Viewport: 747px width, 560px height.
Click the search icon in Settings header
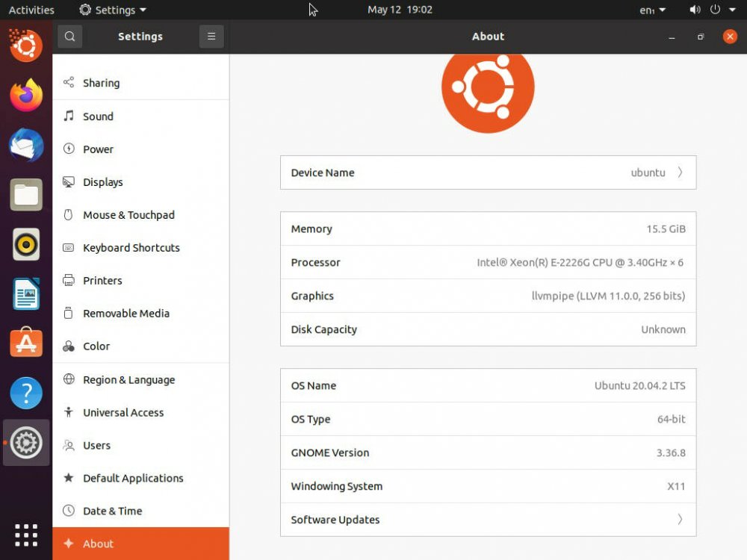pos(69,36)
